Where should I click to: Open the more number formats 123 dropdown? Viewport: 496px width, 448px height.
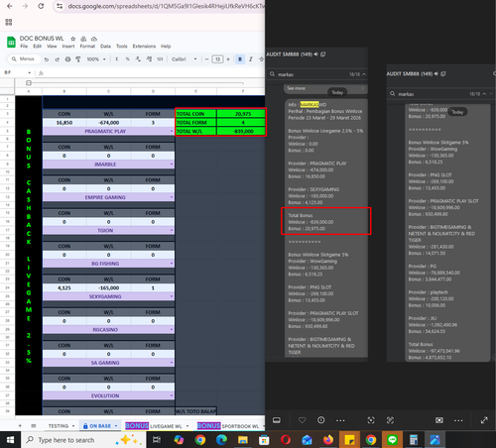[160, 59]
